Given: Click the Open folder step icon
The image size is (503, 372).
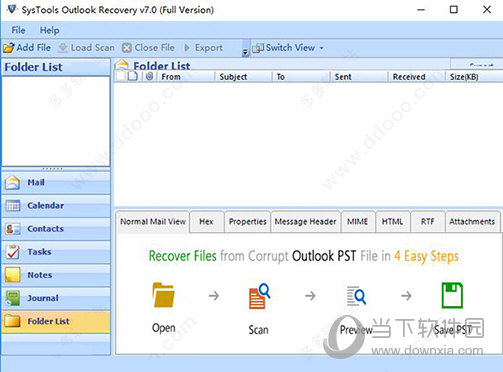Looking at the screenshot, I should (163, 295).
